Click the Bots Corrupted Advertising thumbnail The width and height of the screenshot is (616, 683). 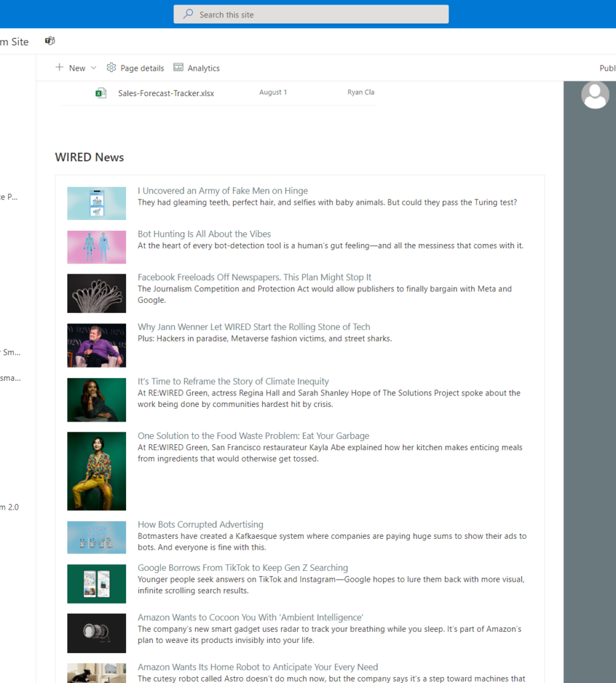click(97, 538)
